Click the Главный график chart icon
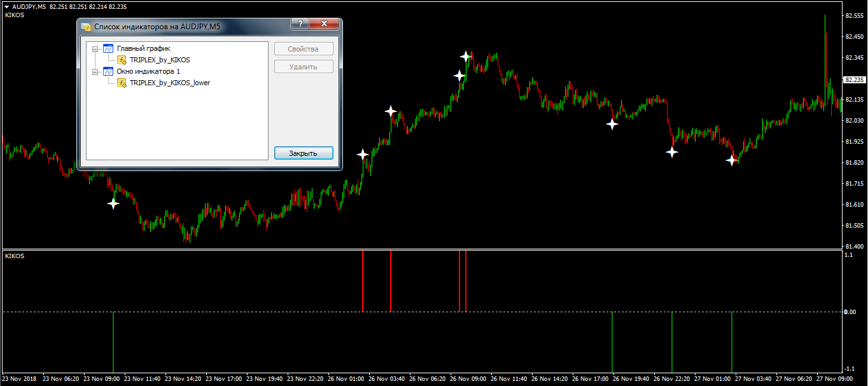This screenshot has width=868, height=386. tap(108, 48)
